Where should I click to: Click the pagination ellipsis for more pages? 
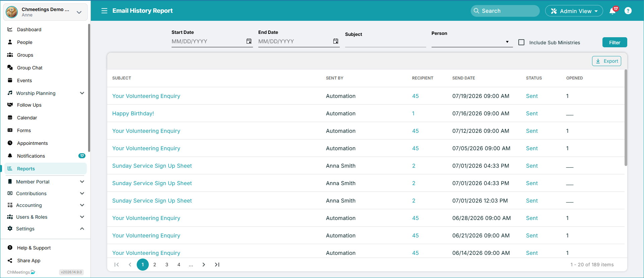[191, 265]
